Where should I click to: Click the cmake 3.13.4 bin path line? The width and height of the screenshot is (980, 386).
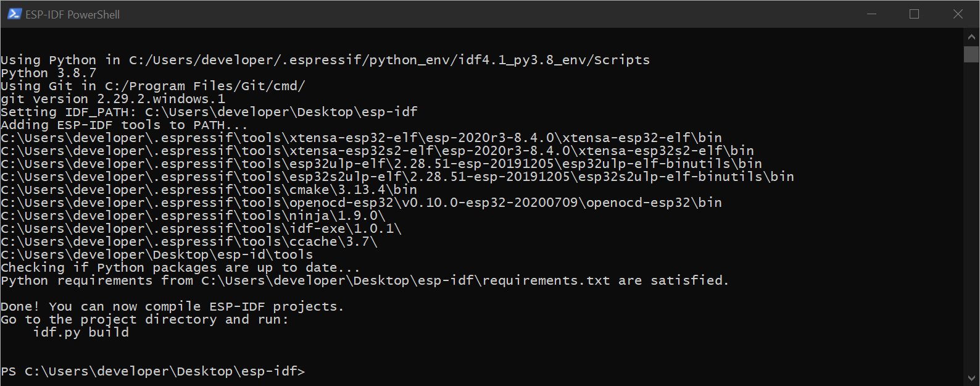tap(209, 189)
